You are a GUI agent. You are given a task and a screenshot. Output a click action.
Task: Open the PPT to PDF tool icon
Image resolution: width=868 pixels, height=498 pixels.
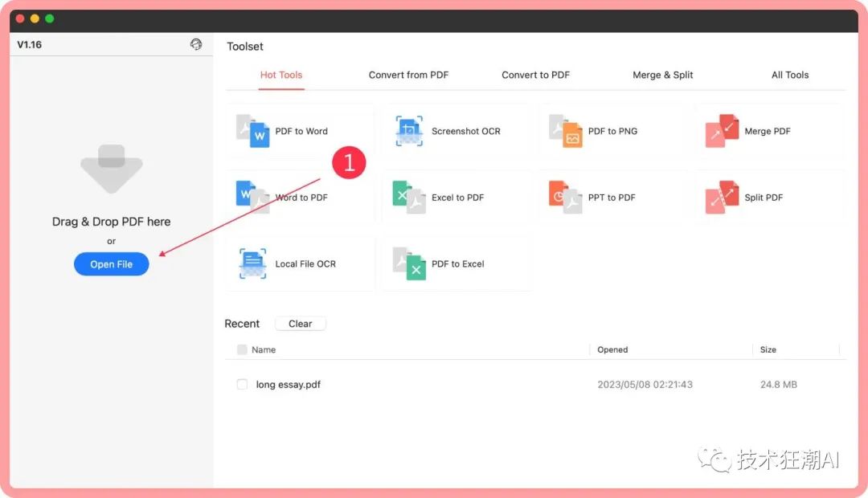(565, 198)
